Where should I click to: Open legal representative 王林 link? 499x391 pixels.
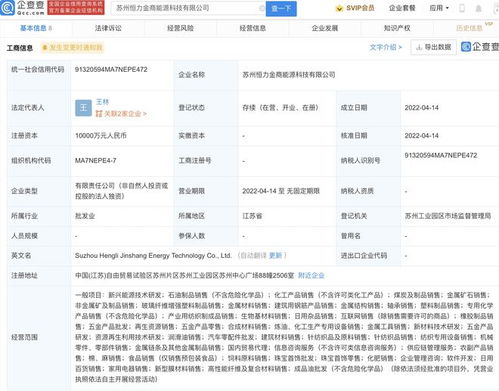click(102, 102)
